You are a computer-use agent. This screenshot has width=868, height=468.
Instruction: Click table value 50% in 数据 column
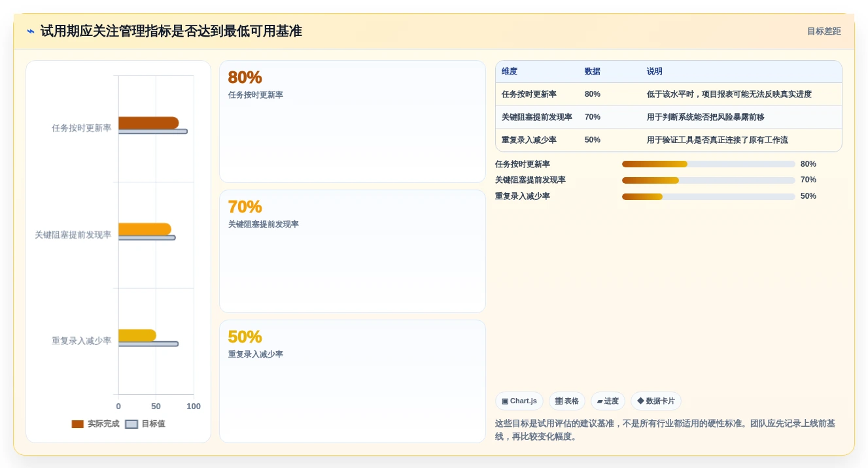click(x=593, y=140)
